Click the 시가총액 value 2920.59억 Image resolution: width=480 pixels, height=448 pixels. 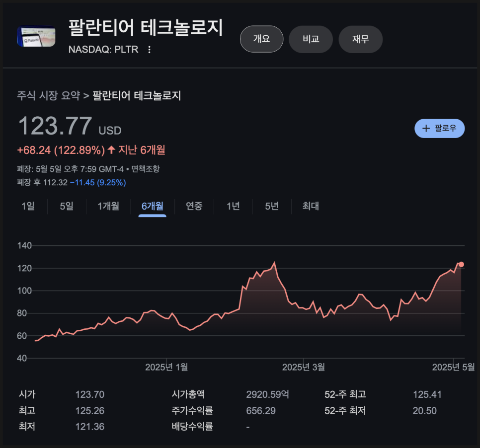[267, 394]
